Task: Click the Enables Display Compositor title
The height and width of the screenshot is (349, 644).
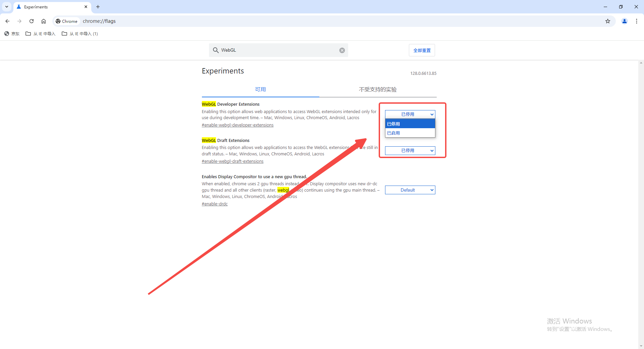Action: point(254,177)
